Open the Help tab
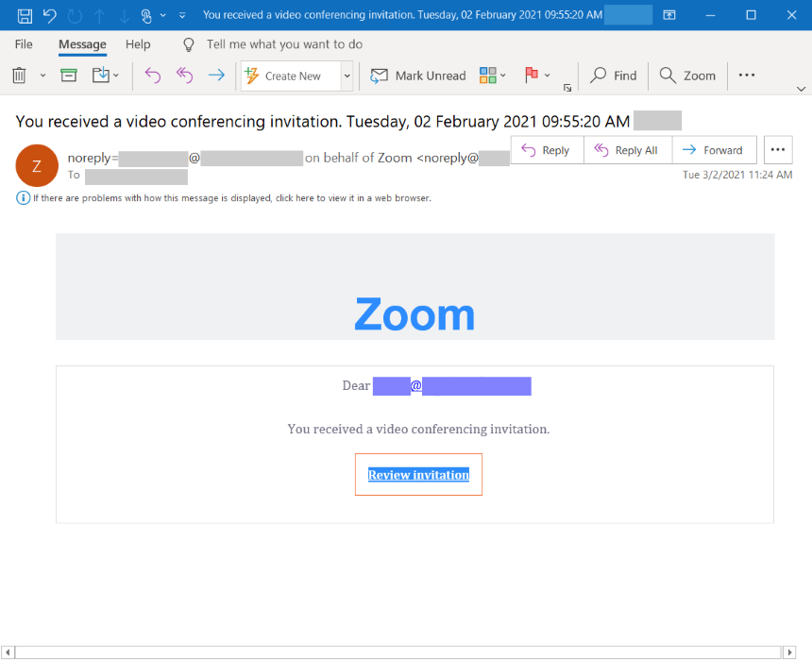This screenshot has height=660, width=812. (x=138, y=44)
